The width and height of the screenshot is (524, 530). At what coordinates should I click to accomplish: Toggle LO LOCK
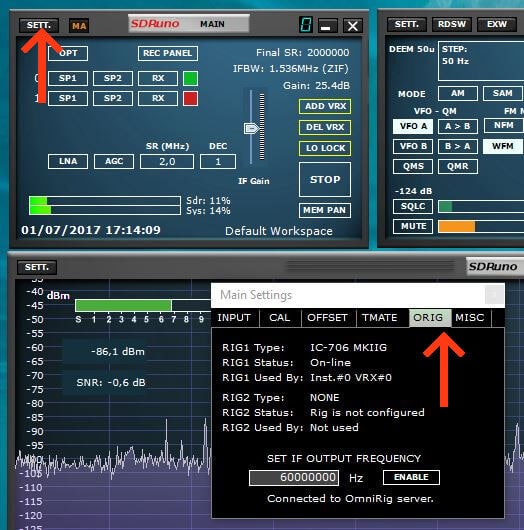[325, 148]
